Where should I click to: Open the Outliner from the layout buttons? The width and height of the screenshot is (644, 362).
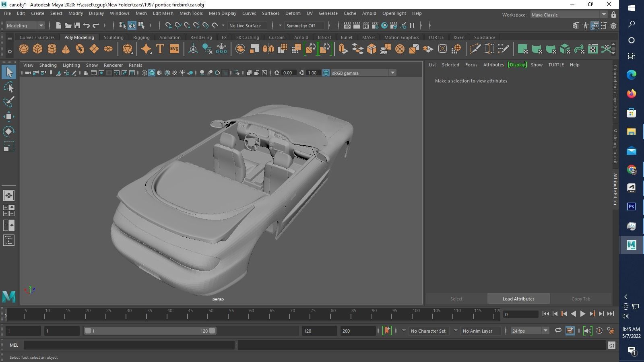(x=9, y=241)
